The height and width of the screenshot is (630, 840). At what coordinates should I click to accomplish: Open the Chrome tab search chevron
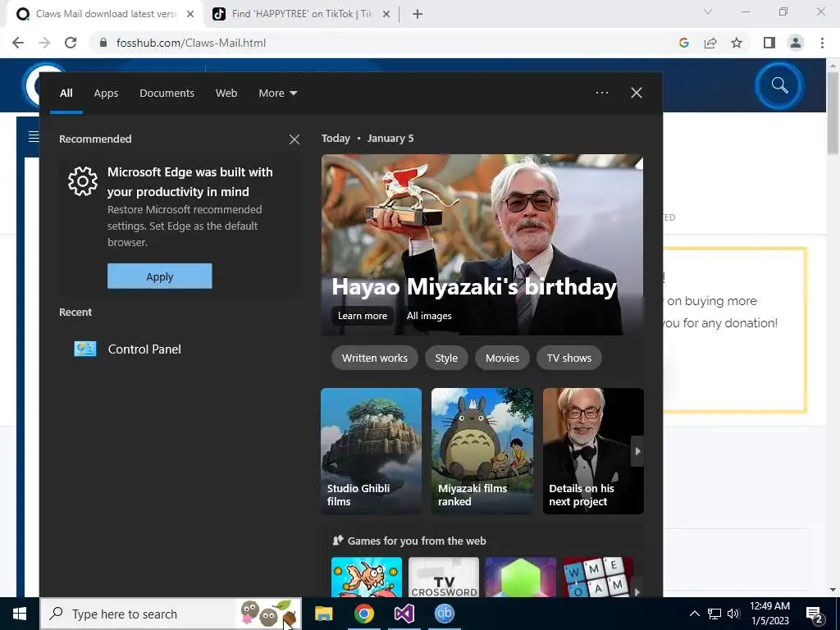coord(708,11)
